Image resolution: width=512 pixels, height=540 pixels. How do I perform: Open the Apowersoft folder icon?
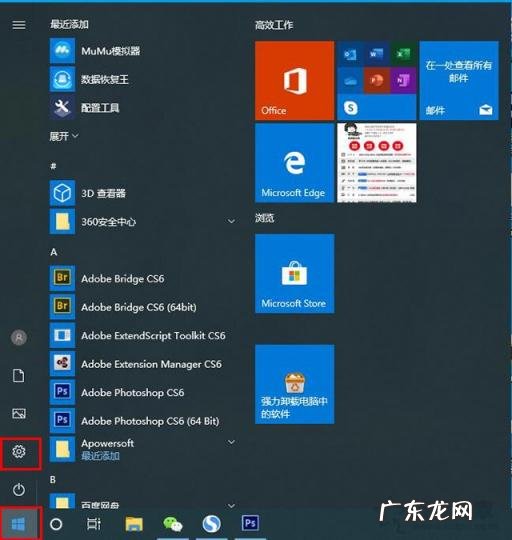click(x=62, y=449)
